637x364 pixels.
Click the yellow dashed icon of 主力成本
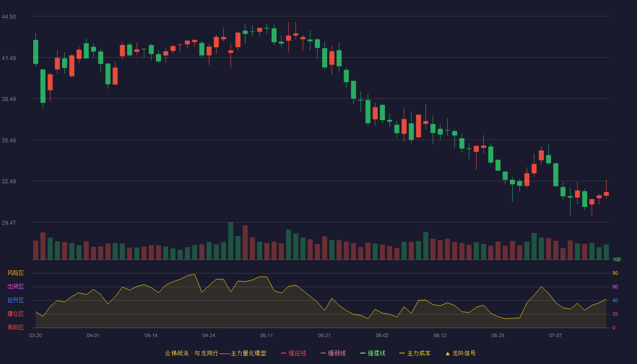point(402,353)
